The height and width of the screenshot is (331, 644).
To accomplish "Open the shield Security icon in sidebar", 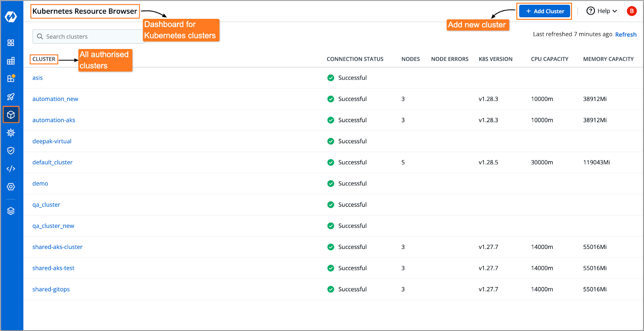I will pyautogui.click(x=11, y=150).
